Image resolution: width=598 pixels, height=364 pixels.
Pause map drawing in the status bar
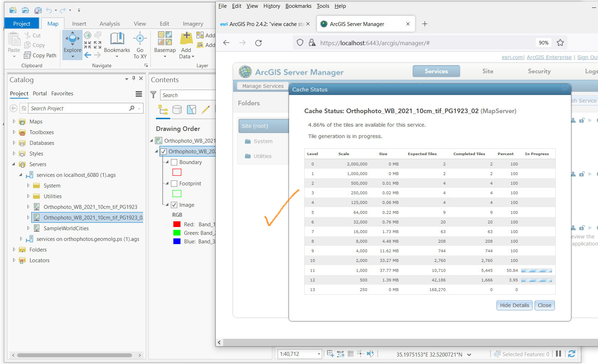click(x=558, y=354)
